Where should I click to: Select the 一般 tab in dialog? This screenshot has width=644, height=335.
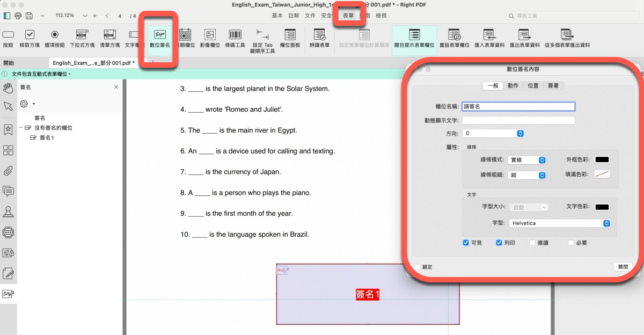point(493,85)
